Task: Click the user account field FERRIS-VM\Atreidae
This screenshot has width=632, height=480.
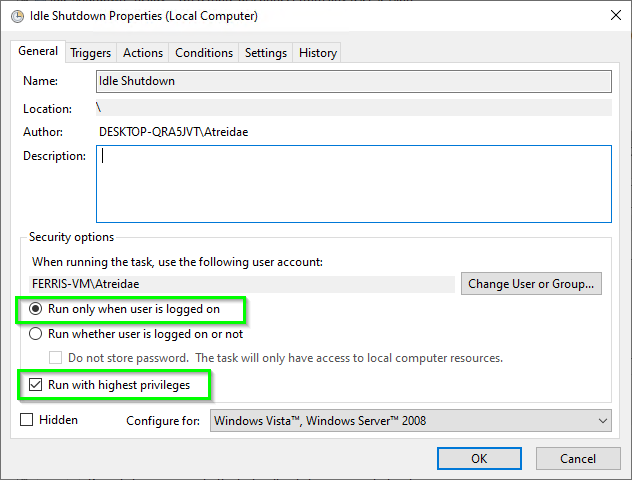Action: click(242, 284)
